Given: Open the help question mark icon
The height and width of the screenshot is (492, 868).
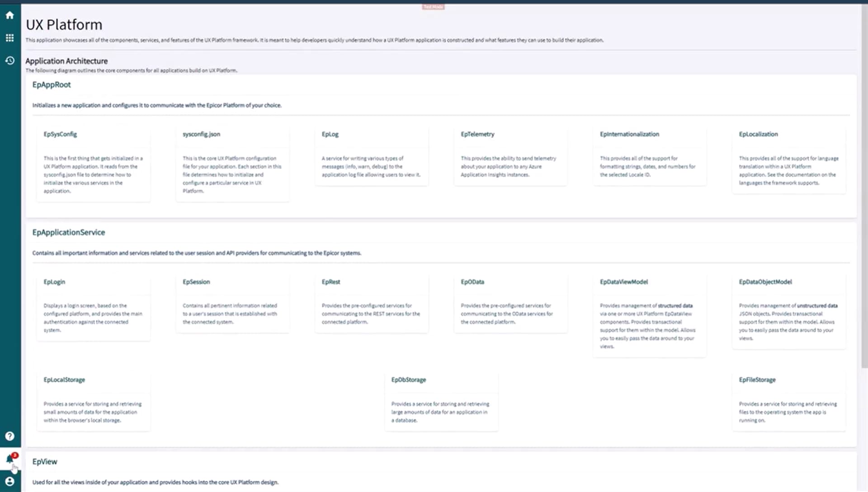Looking at the screenshot, I should (9, 436).
